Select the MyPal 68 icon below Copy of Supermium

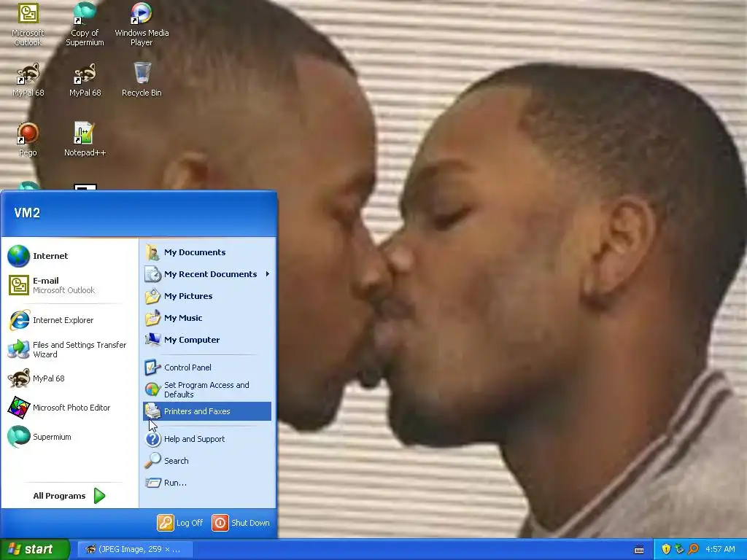point(85,79)
